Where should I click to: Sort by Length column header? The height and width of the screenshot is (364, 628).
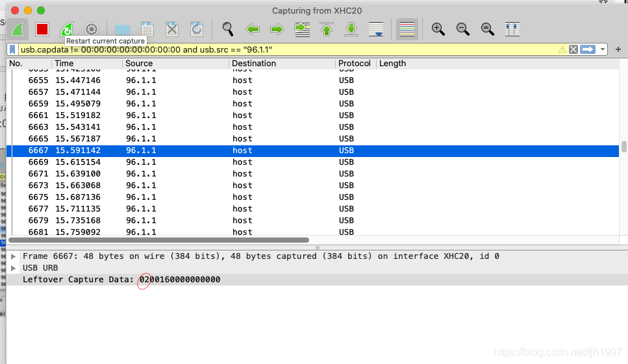pos(497,64)
